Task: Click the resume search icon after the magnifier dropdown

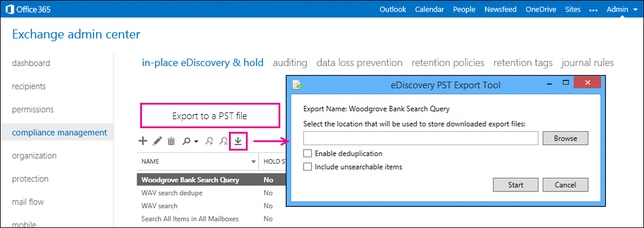Action: click(x=209, y=142)
